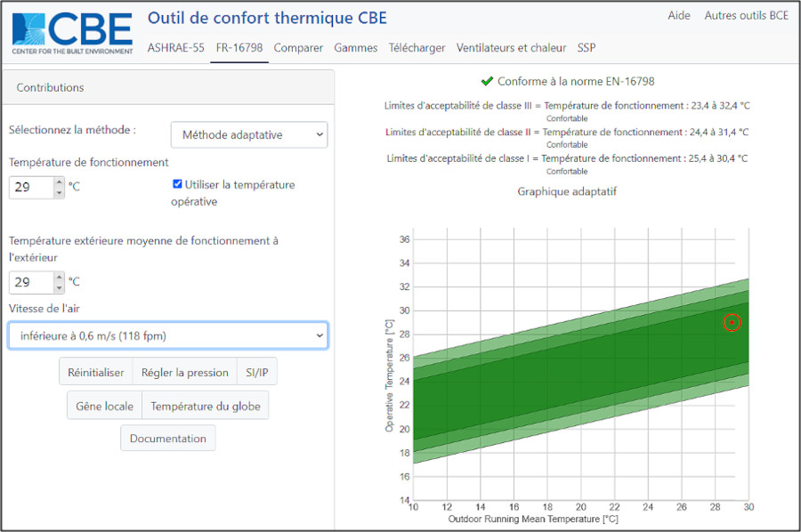
Task: Open the SSP tab
Action: click(x=587, y=47)
